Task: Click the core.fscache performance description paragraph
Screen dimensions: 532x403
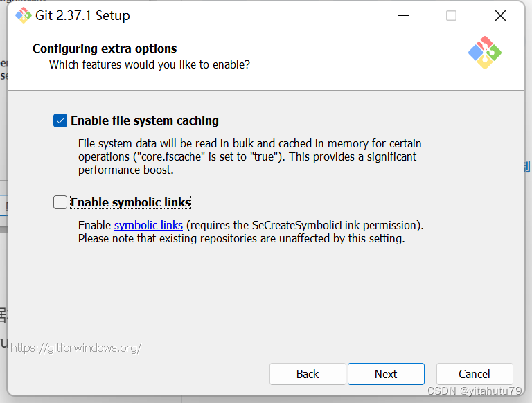Action: pyautogui.click(x=249, y=156)
